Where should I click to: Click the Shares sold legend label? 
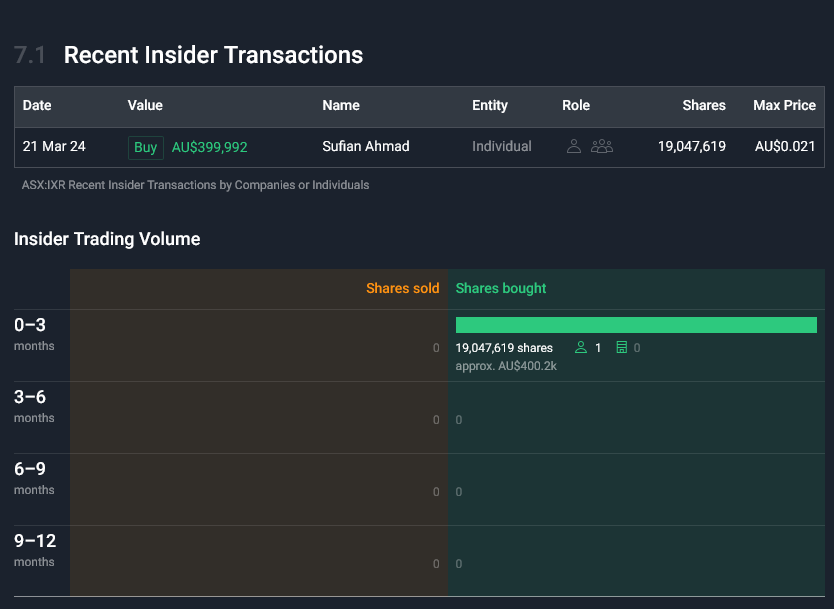pyautogui.click(x=403, y=288)
